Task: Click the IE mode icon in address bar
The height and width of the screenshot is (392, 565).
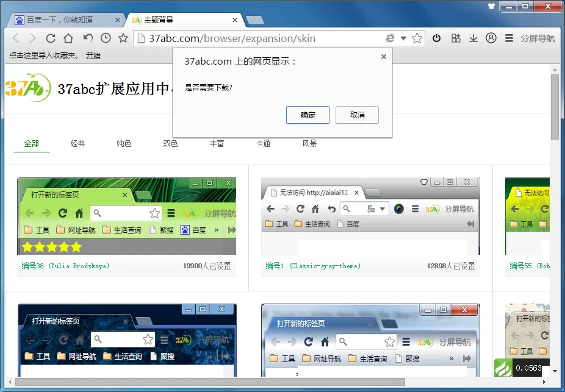Action: point(390,38)
